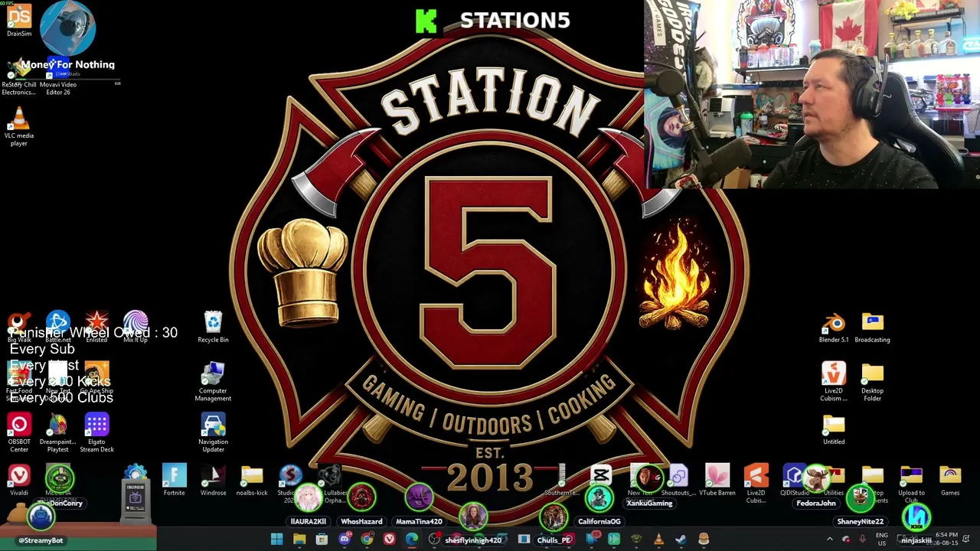Screen dimensions: 980x551
Task: Launch Navigation Updater from the desktop
Action: (213, 433)
